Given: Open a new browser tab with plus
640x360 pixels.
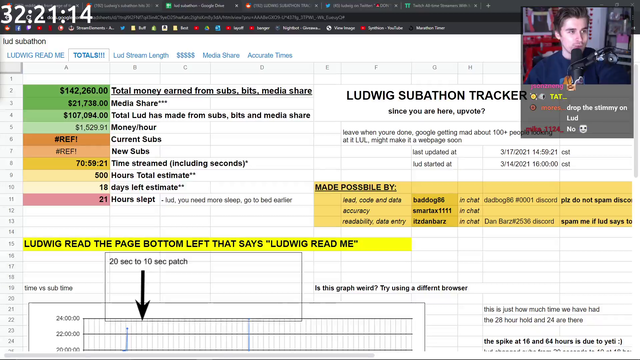Looking at the screenshot, I should tap(488, 6).
